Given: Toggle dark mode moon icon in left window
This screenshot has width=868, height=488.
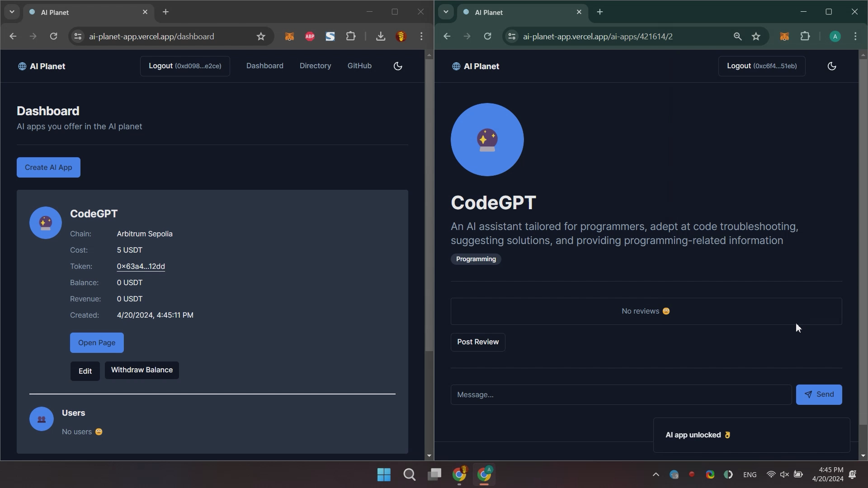Looking at the screenshot, I should (x=398, y=66).
